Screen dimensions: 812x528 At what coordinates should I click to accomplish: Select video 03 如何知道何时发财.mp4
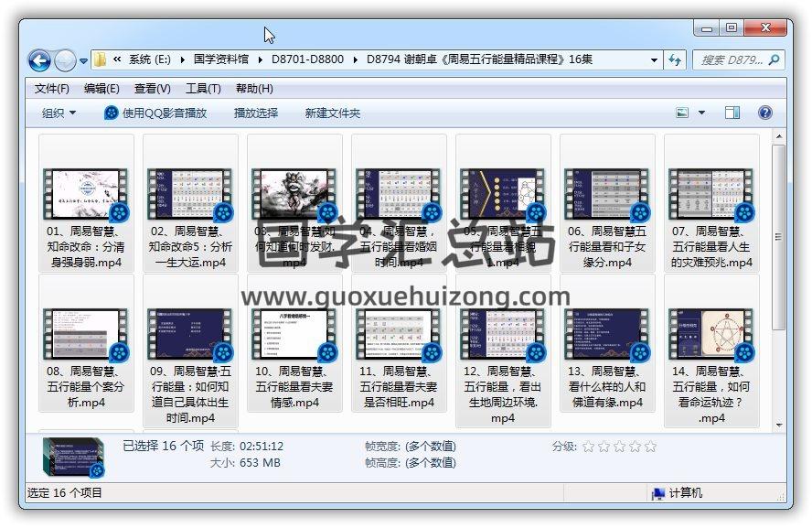pos(294,203)
